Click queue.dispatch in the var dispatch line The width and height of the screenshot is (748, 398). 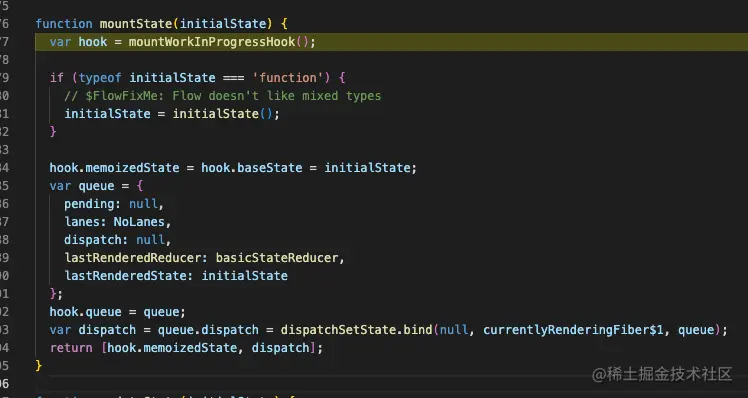208,330
